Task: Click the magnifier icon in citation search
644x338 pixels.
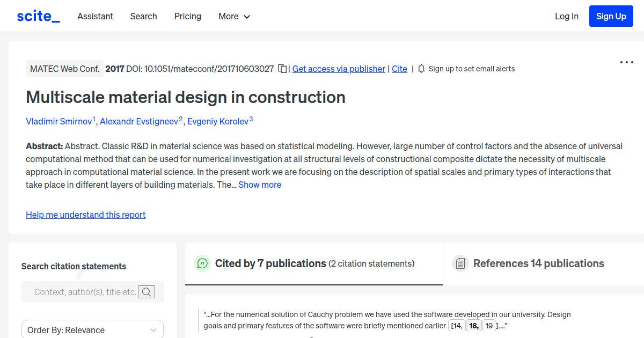Action: [x=147, y=292]
